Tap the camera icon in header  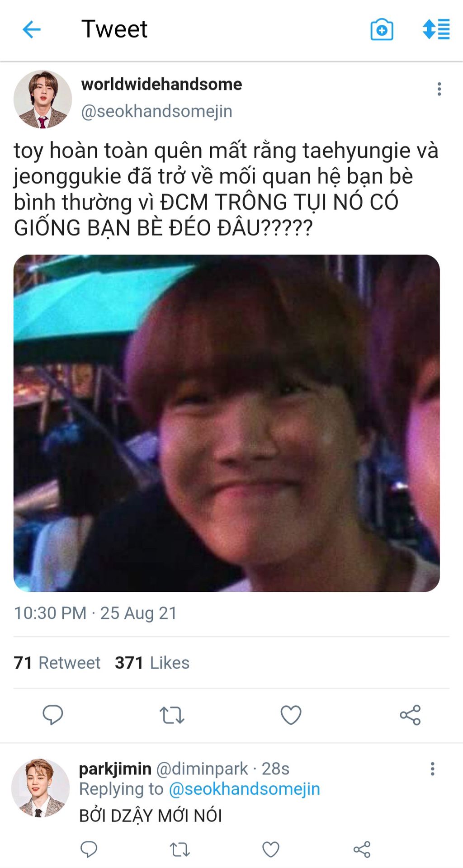(x=382, y=30)
